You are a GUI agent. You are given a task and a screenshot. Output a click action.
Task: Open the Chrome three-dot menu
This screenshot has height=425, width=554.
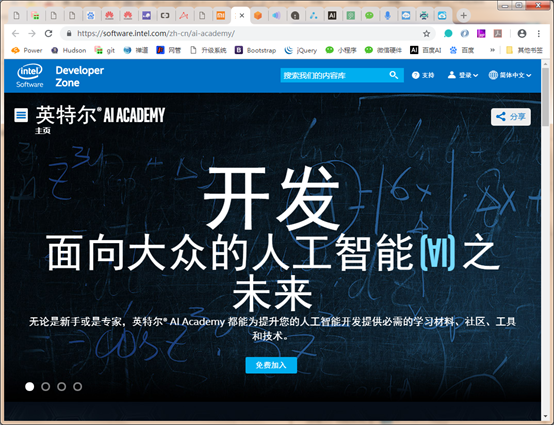[x=538, y=34]
